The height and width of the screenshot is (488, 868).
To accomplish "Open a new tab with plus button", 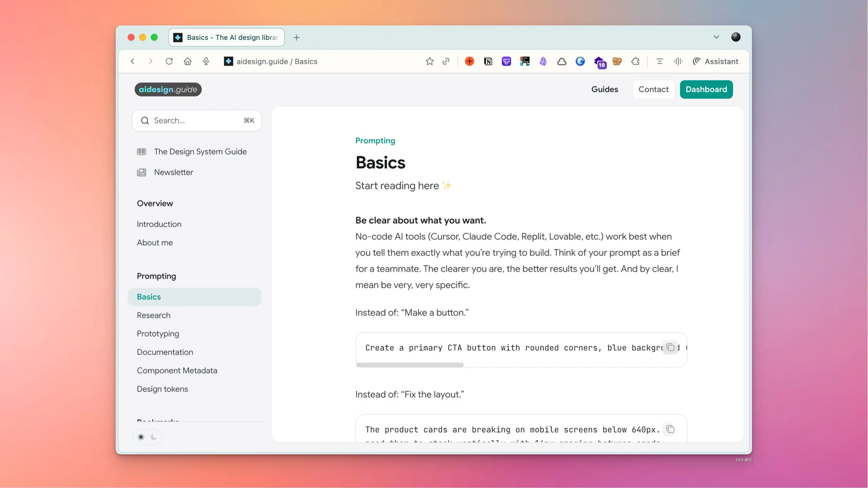I will 297,38.
